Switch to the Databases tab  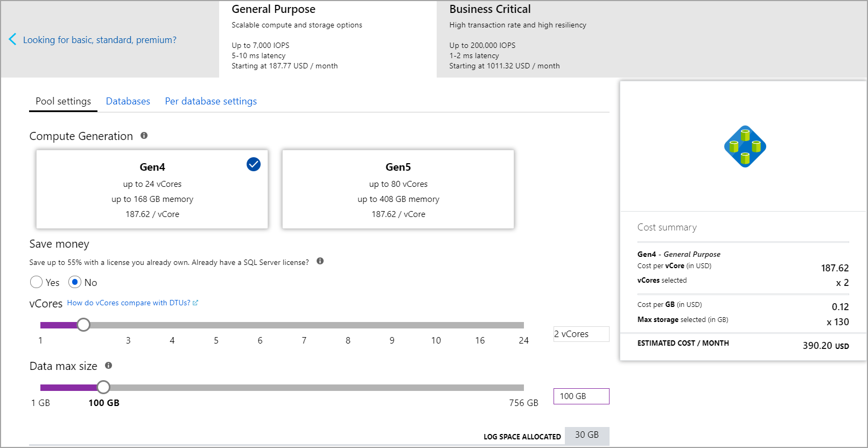click(x=128, y=101)
